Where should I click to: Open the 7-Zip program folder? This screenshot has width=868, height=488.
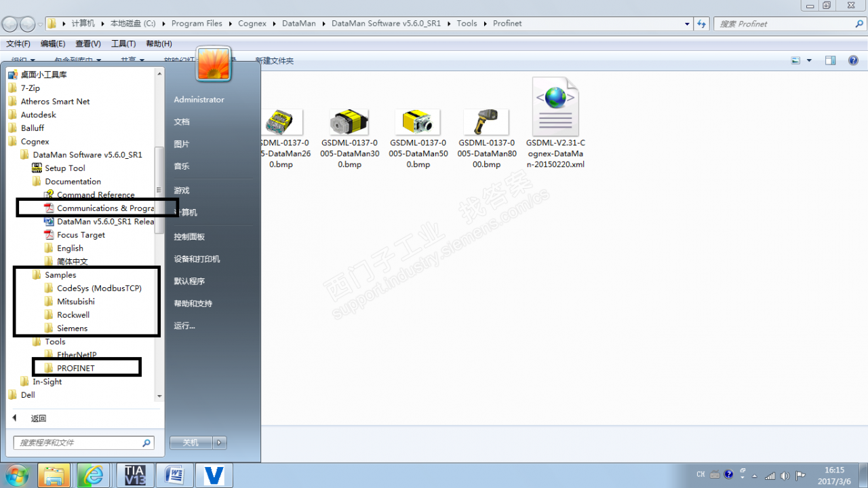(x=24, y=88)
